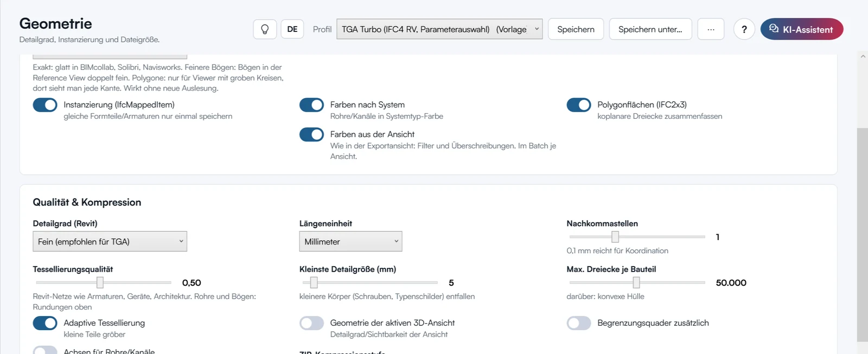Toggle Instanzierung (IfcMappedItem) switch
The height and width of the screenshot is (354, 868).
[x=45, y=105]
